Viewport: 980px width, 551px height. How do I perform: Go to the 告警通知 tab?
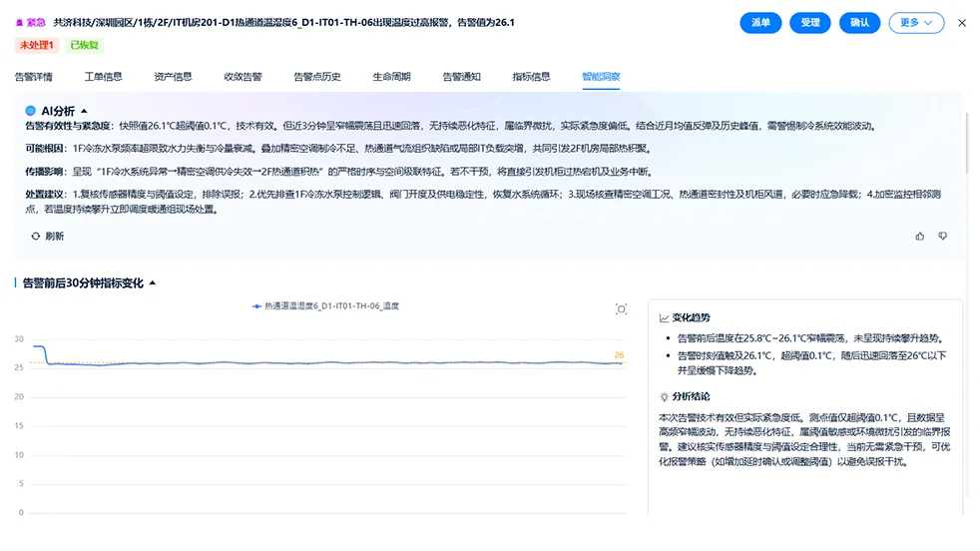click(x=462, y=77)
